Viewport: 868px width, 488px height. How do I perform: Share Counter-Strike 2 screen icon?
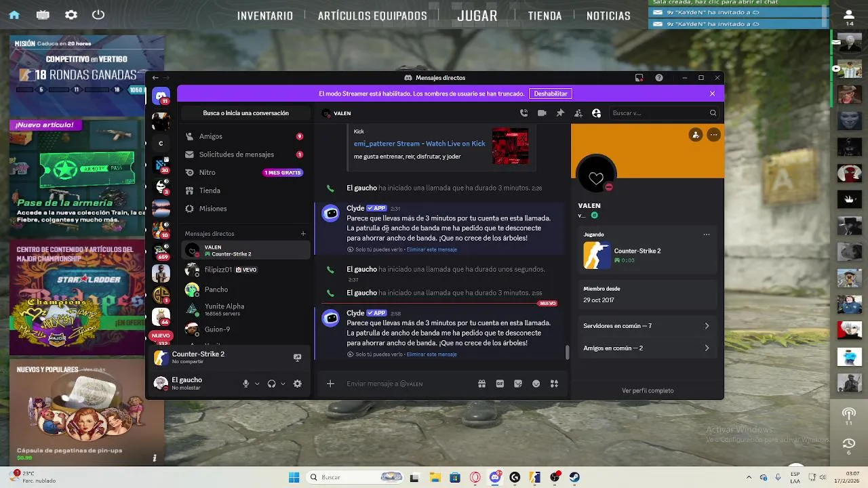(x=297, y=357)
